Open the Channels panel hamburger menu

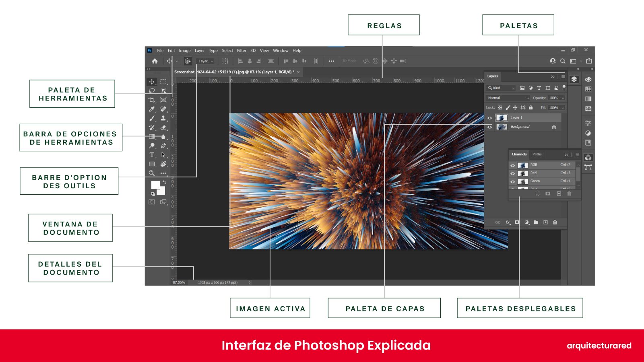click(x=577, y=154)
